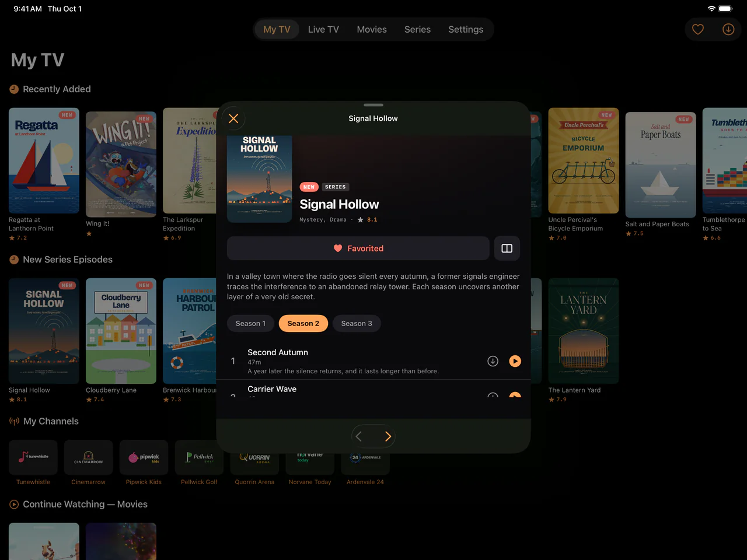This screenshot has height=560, width=747.
Task: Open the Wing It! poster
Action: (121, 164)
